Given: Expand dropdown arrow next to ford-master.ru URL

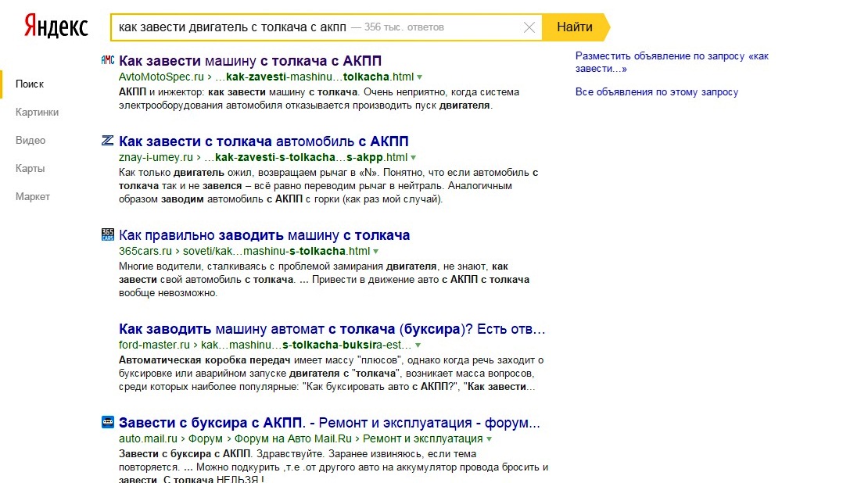Looking at the screenshot, I should [418, 345].
